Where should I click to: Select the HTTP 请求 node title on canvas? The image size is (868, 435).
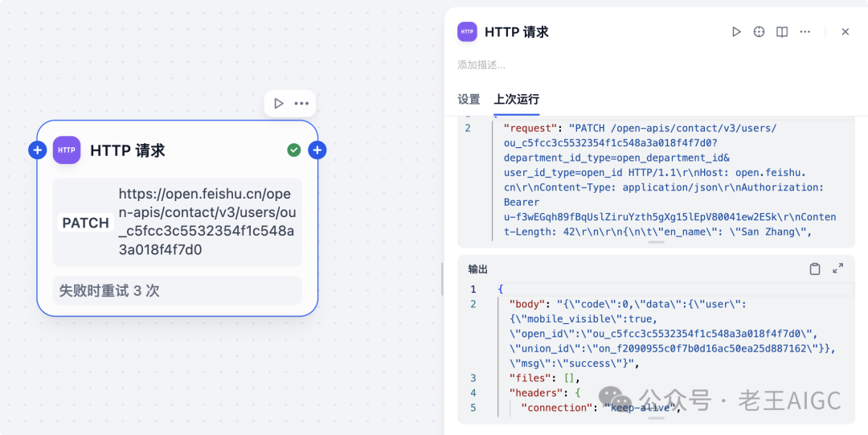(128, 150)
